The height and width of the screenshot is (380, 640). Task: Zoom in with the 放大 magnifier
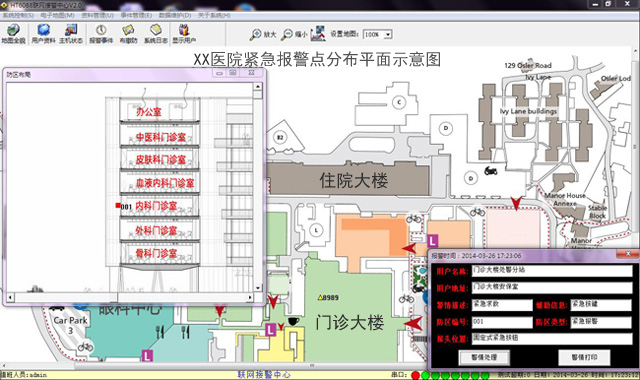point(263,34)
